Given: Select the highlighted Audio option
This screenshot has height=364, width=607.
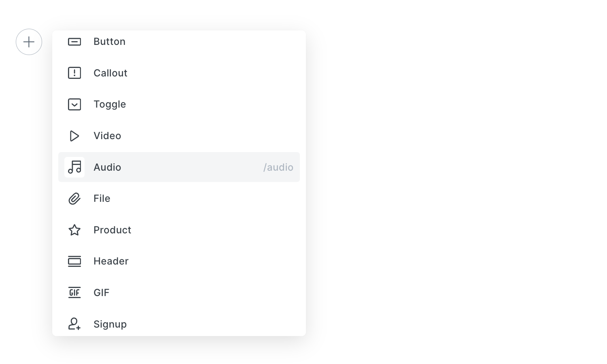Looking at the screenshot, I should click(x=179, y=167).
